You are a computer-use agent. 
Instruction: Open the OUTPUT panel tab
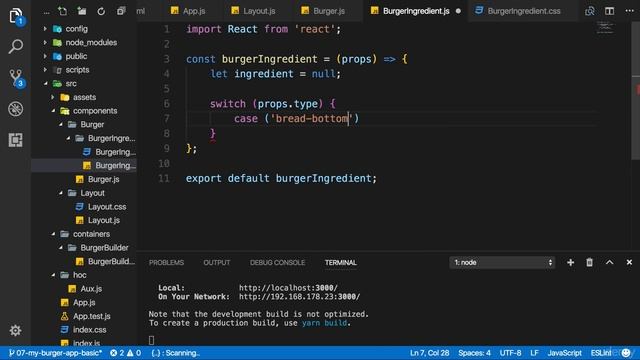coord(217,262)
